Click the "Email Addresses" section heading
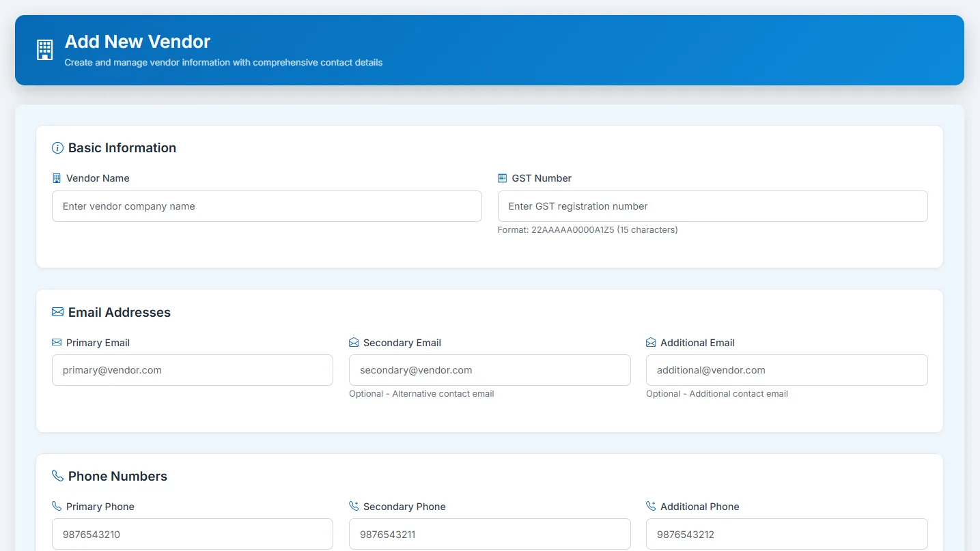The image size is (980, 551). 120,313
